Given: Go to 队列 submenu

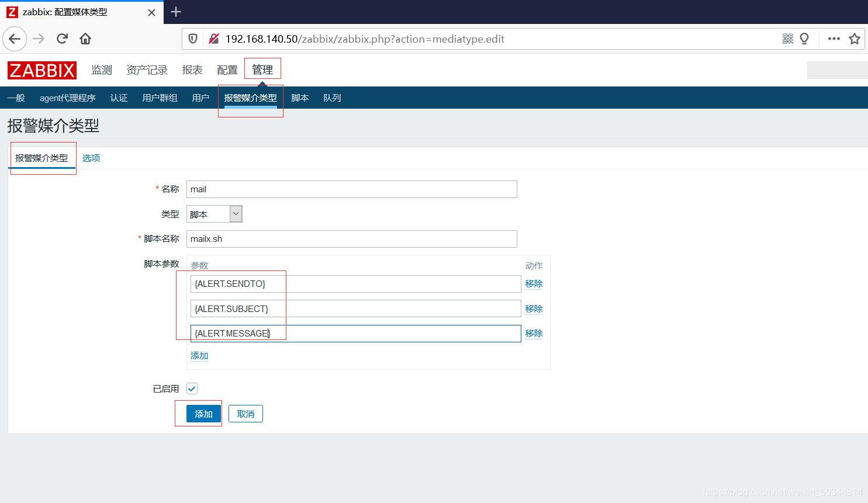Looking at the screenshot, I should pos(332,98).
